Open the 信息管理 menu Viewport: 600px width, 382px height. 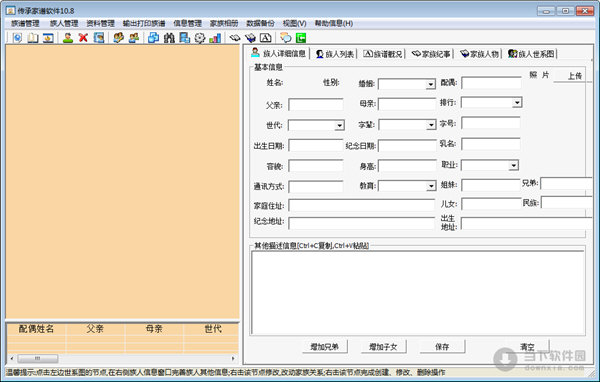pos(188,23)
